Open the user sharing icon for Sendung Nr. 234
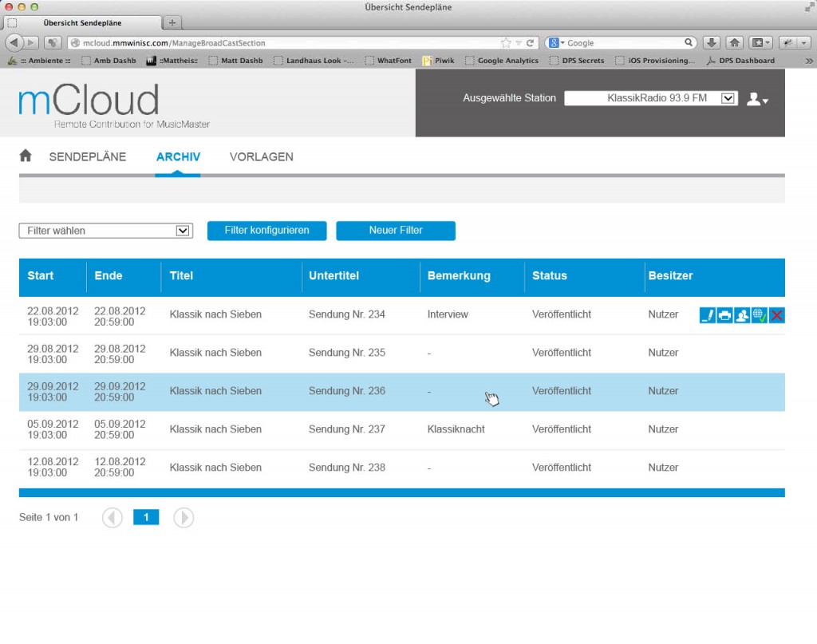This screenshot has width=817, height=644. pyautogui.click(x=742, y=315)
